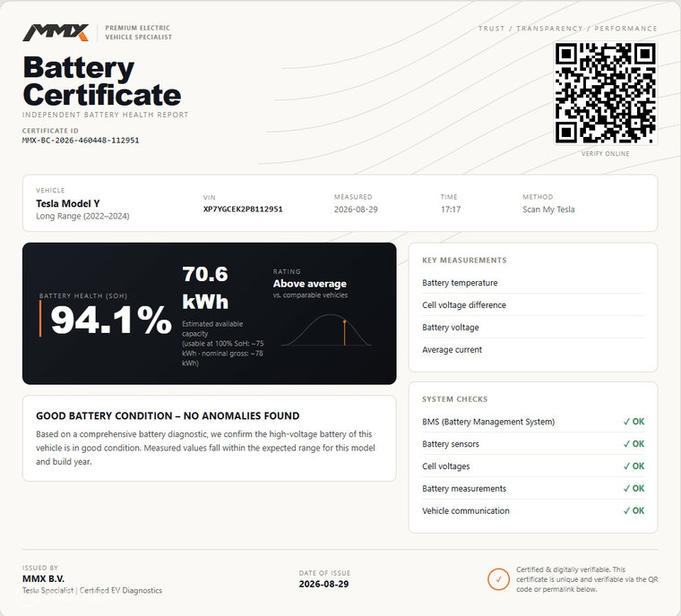Click the 'Battery temperature' row

click(533, 283)
